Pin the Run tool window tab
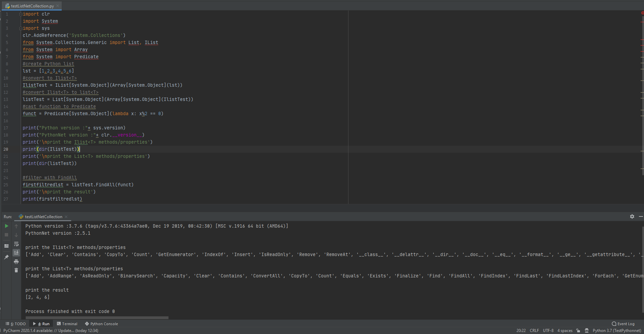 (6, 257)
